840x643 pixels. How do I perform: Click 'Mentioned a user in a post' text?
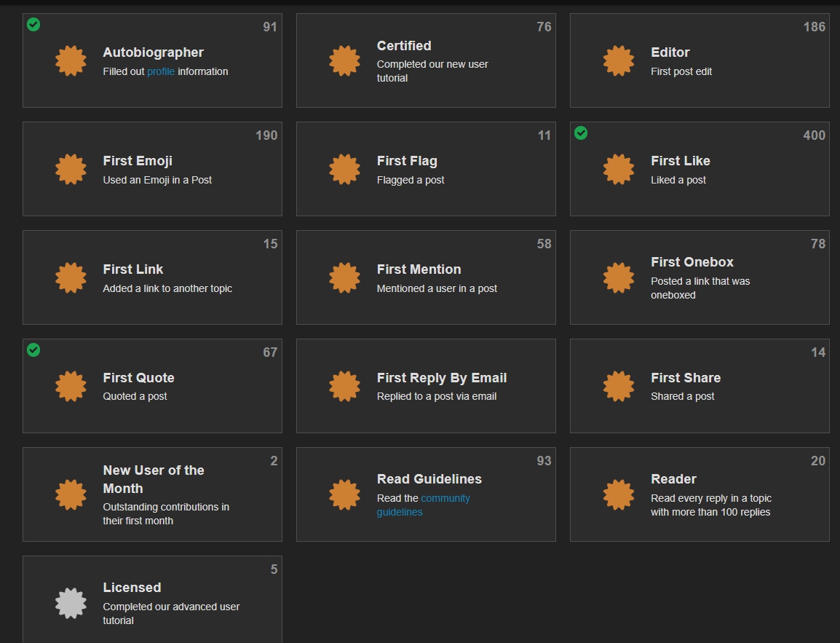(x=437, y=288)
